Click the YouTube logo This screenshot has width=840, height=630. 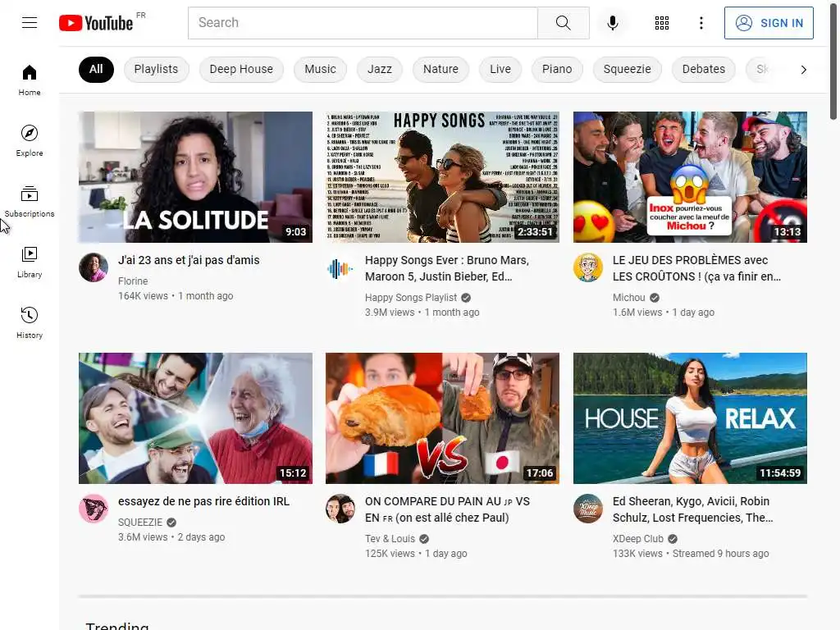pyautogui.click(x=96, y=22)
